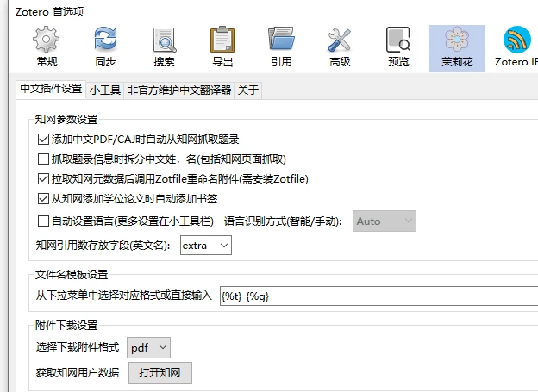This screenshot has width=538, height=392.
Task: Click the 从下拉菜单中选择对应格式或直接输入 label
Action: (x=124, y=296)
